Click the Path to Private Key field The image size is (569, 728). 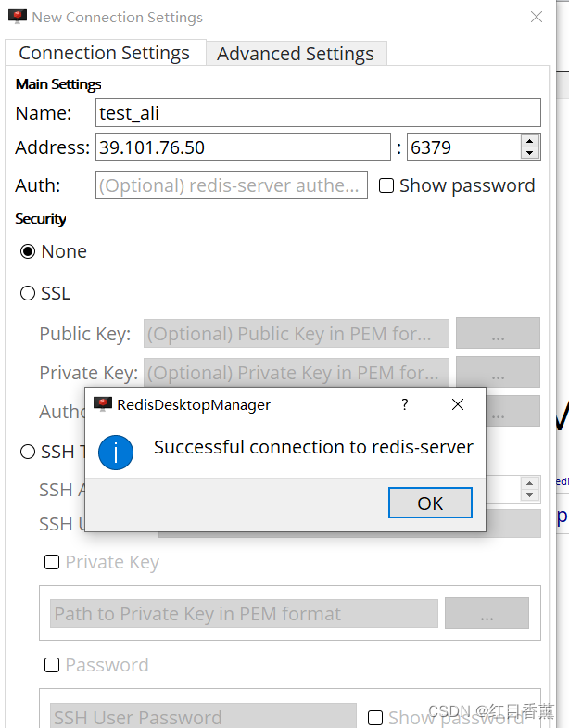(244, 614)
